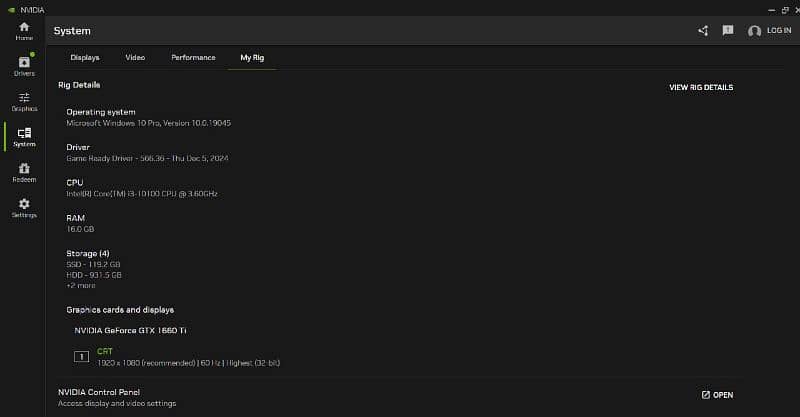Click the Intel Core i3-10100 CPU text
800x417 pixels.
142,193
